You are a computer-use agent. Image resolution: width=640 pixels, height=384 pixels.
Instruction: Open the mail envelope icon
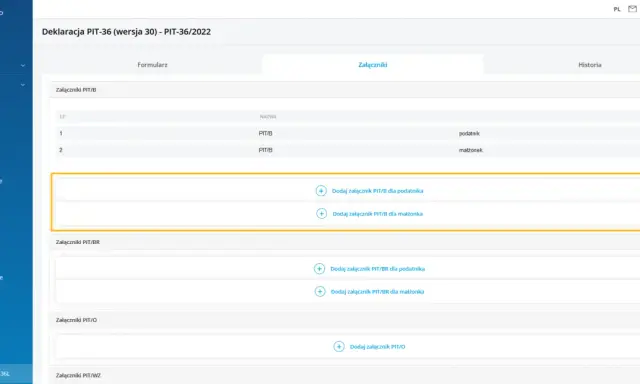(x=632, y=9)
